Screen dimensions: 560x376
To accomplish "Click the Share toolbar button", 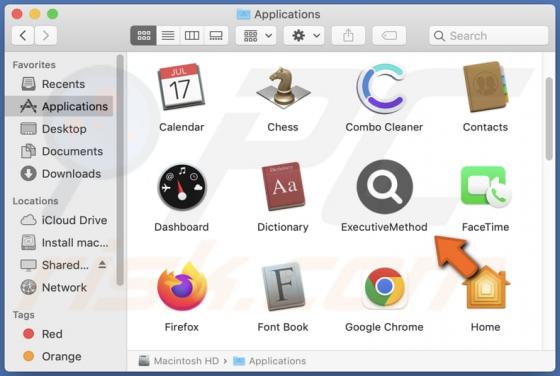I will [x=348, y=35].
